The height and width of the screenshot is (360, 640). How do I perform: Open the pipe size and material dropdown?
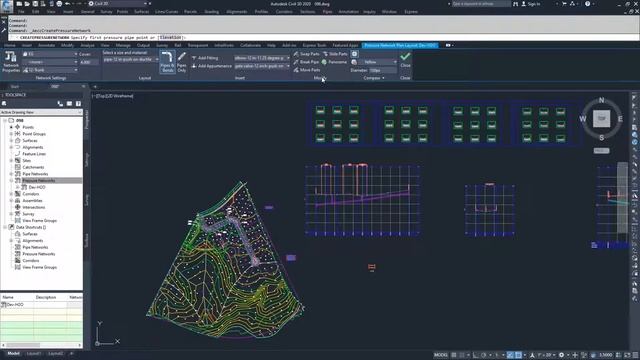point(131,60)
